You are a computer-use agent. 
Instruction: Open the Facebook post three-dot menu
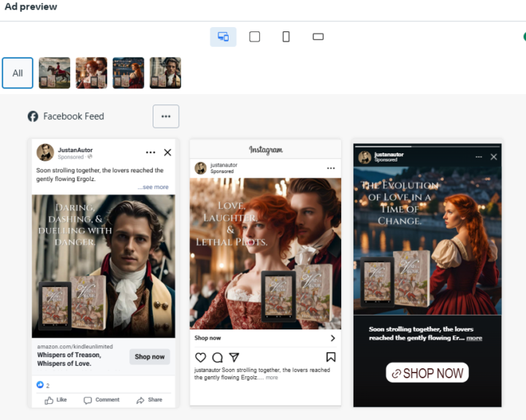tap(150, 153)
